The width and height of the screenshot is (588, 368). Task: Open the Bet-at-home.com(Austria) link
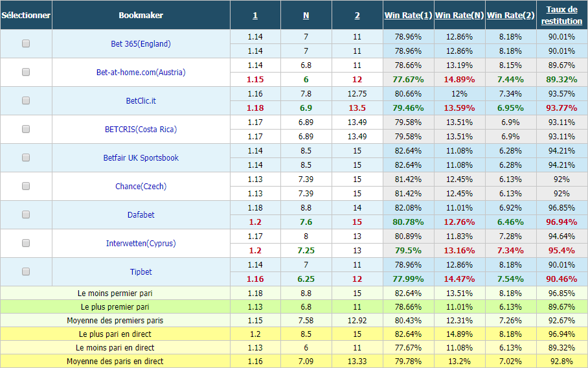[x=141, y=73]
